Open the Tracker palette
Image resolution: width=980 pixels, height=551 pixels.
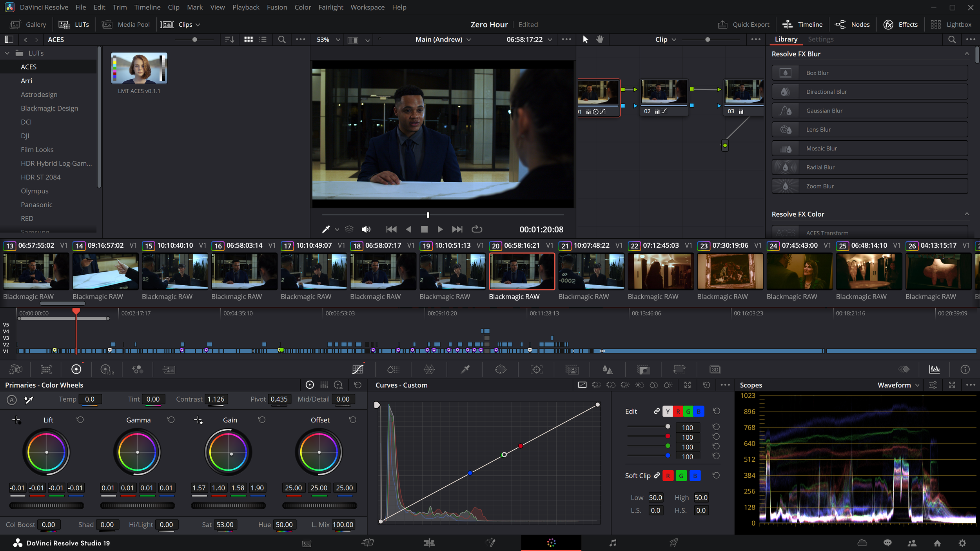click(536, 370)
